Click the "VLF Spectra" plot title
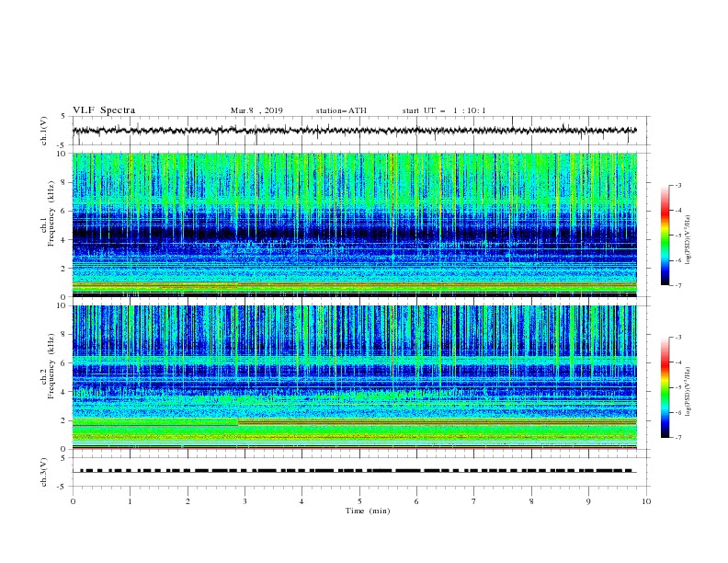The height and width of the screenshot is (563, 728). (x=104, y=110)
